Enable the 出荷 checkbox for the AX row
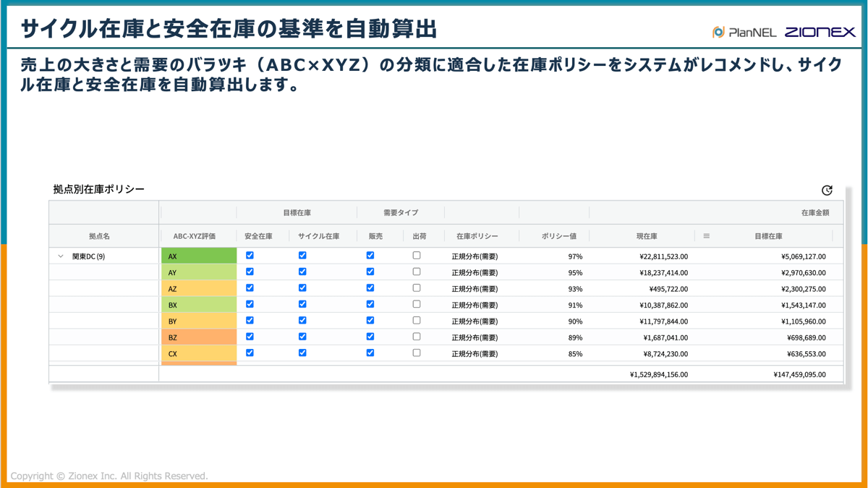 click(x=416, y=255)
